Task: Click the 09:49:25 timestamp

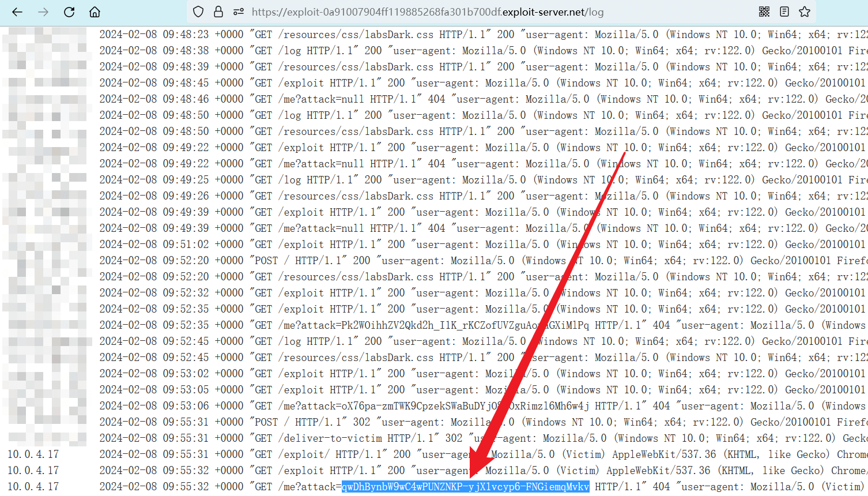Action: coord(186,180)
